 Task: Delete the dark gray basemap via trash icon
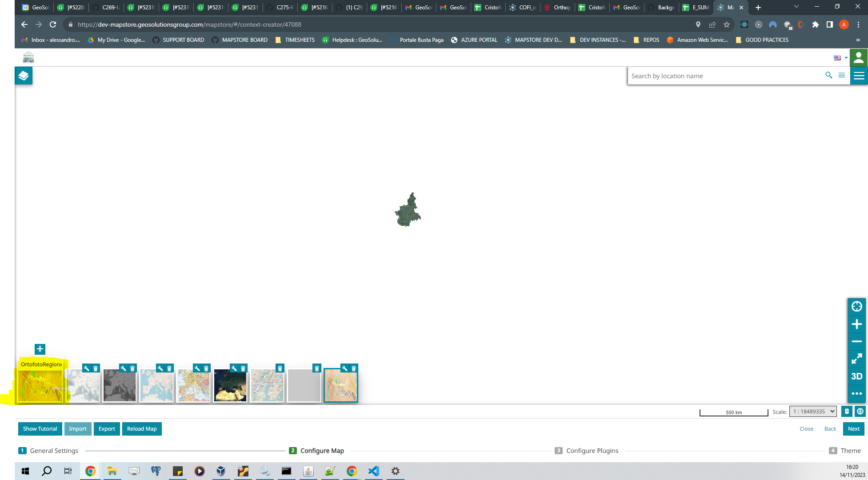[132, 368]
